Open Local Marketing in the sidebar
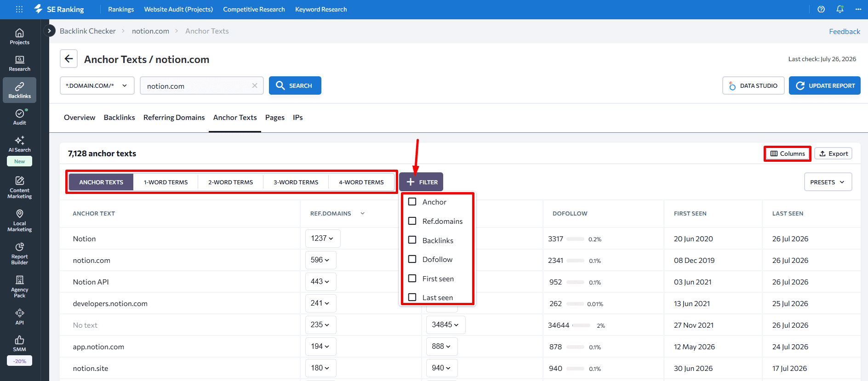Viewport: 868px width, 381px height. (20, 221)
